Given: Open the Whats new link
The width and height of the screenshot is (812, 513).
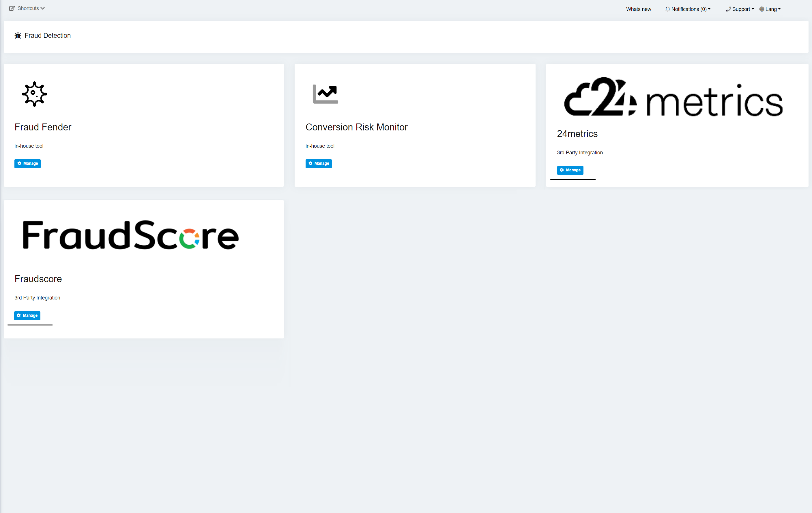Looking at the screenshot, I should coord(638,9).
